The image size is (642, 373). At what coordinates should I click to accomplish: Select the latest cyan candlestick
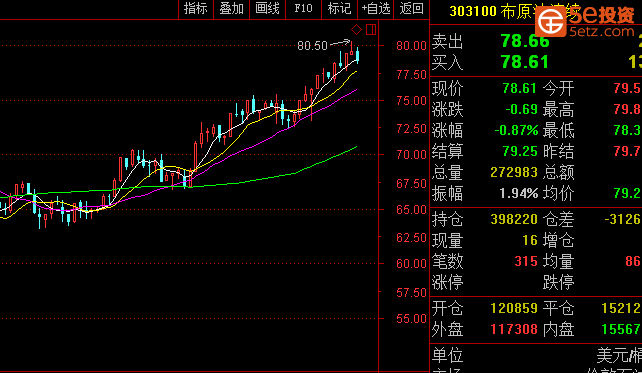tap(358, 55)
